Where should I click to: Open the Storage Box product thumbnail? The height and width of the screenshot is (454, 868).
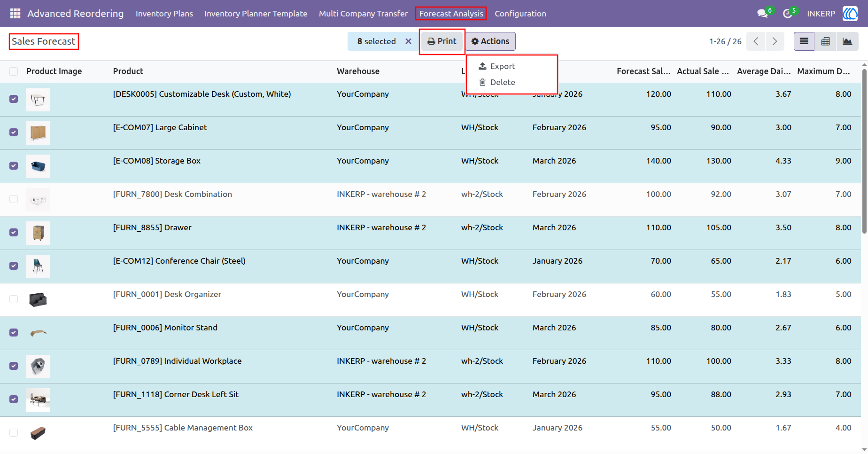(38, 166)
